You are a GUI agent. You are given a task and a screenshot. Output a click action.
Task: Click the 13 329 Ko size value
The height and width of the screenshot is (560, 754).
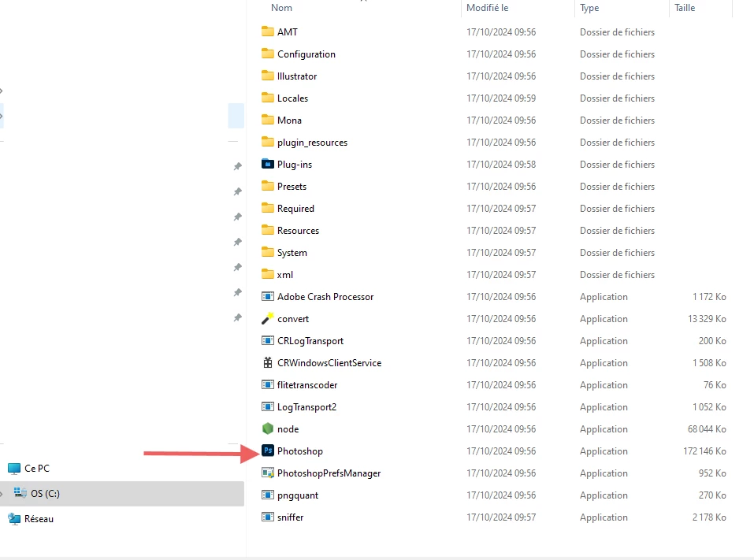tap(707, 319)
